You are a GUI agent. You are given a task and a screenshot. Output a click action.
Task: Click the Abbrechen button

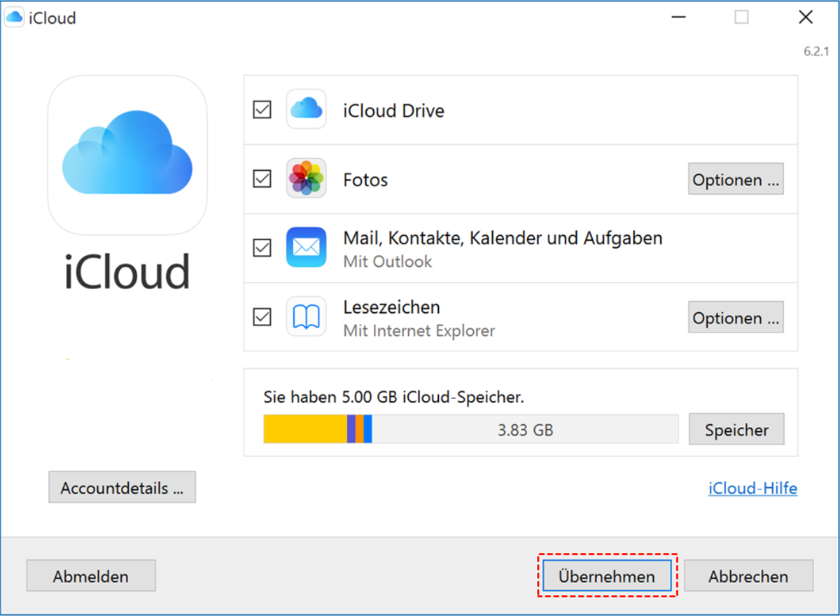pyautogui.click(x=748, y=576)
